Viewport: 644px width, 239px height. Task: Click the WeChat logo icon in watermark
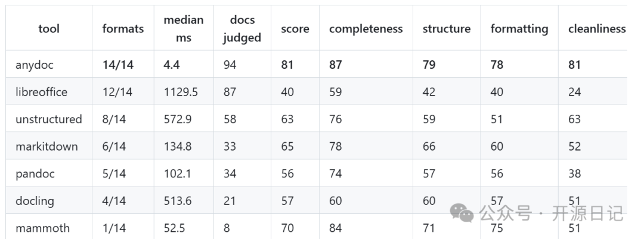point(462,213)
